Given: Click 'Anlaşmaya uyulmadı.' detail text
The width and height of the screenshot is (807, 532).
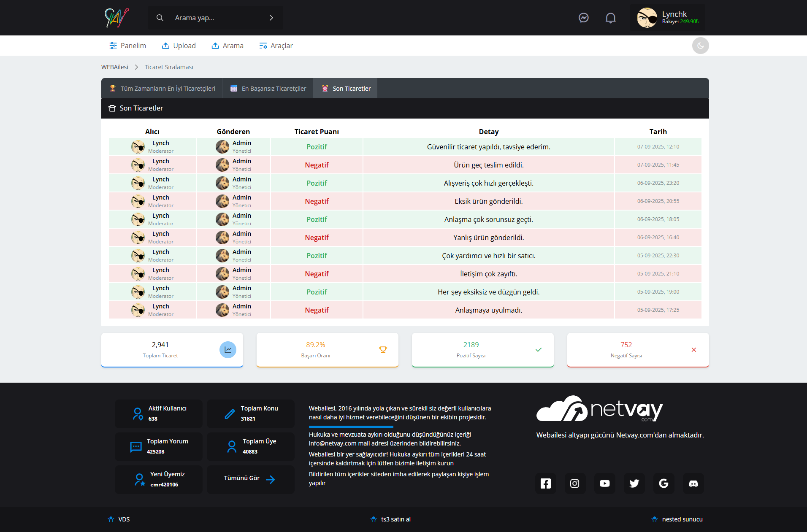Looking at the screenshot, I should tap(489, 310).
